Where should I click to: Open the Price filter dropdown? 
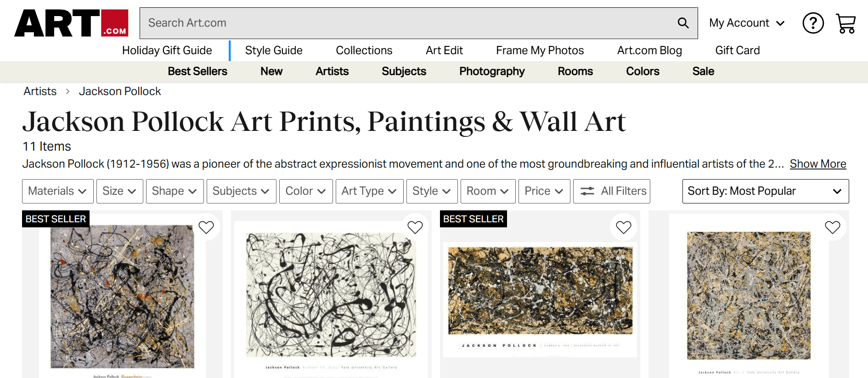coord(544,191)
